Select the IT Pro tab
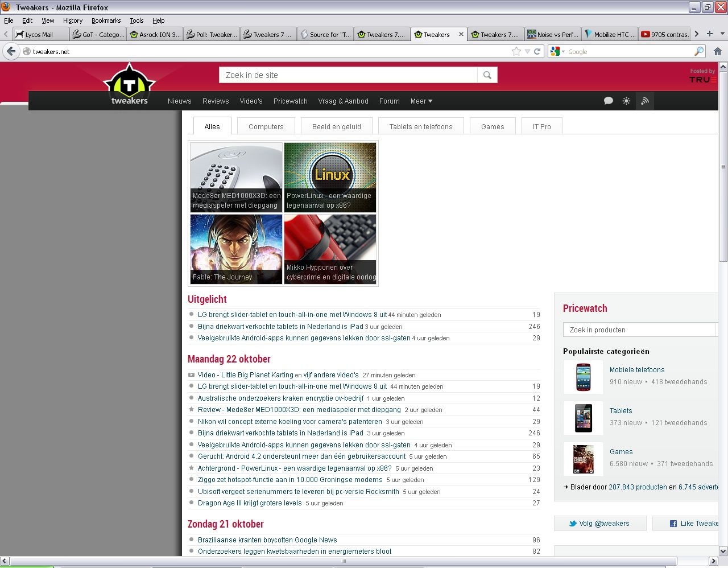 [x=541, y=126]
